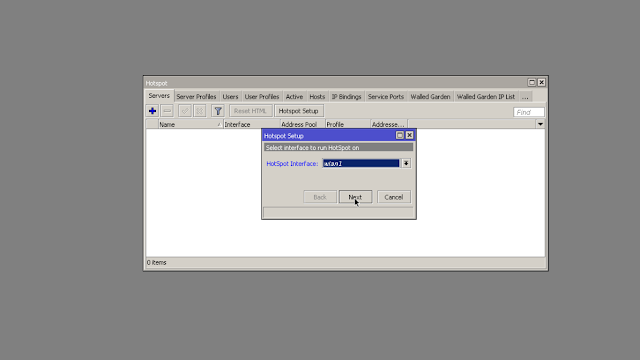Go to the Service Ports tab
The height and width of the screenshot is (360, 640).
click(386, 97)
